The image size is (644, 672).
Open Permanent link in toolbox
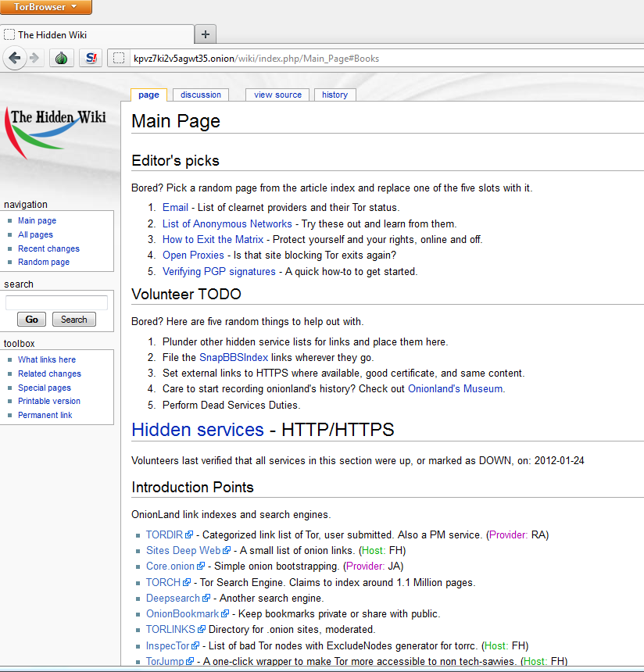(45, 415)
